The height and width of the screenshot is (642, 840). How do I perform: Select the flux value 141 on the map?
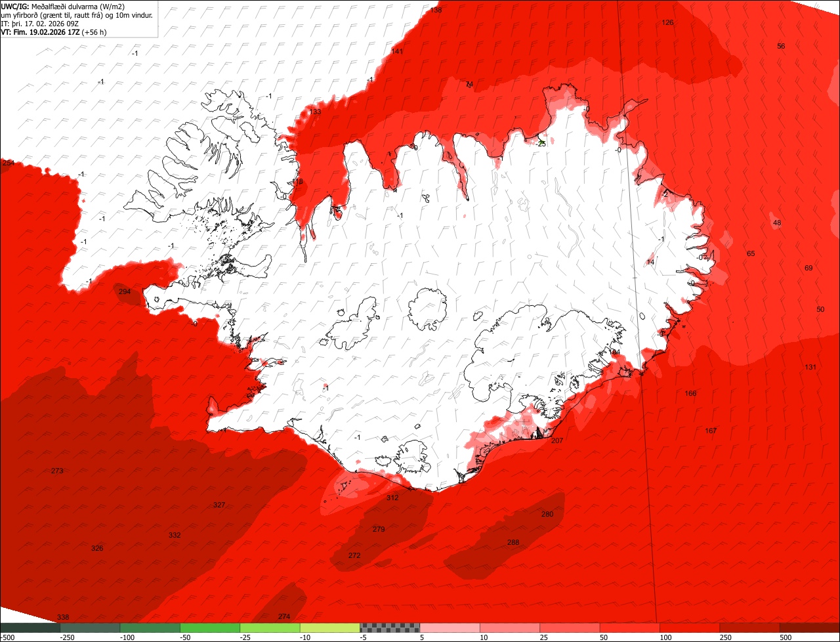click(397, 51)
